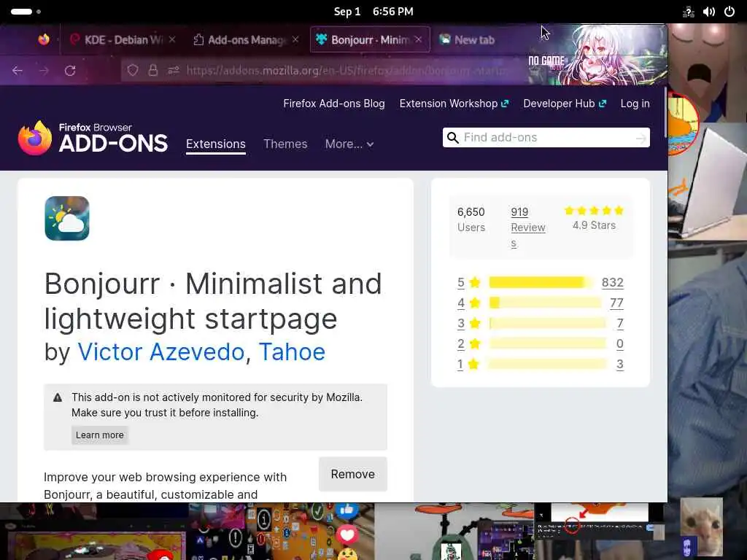
Task: Select the Extensions navigation item
Action: 216,144
